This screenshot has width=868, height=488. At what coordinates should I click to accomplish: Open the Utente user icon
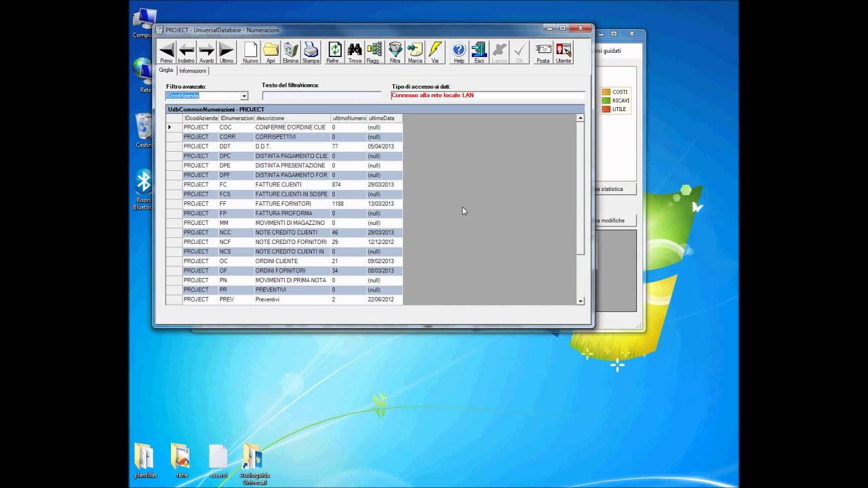click(x=564, y=53)
